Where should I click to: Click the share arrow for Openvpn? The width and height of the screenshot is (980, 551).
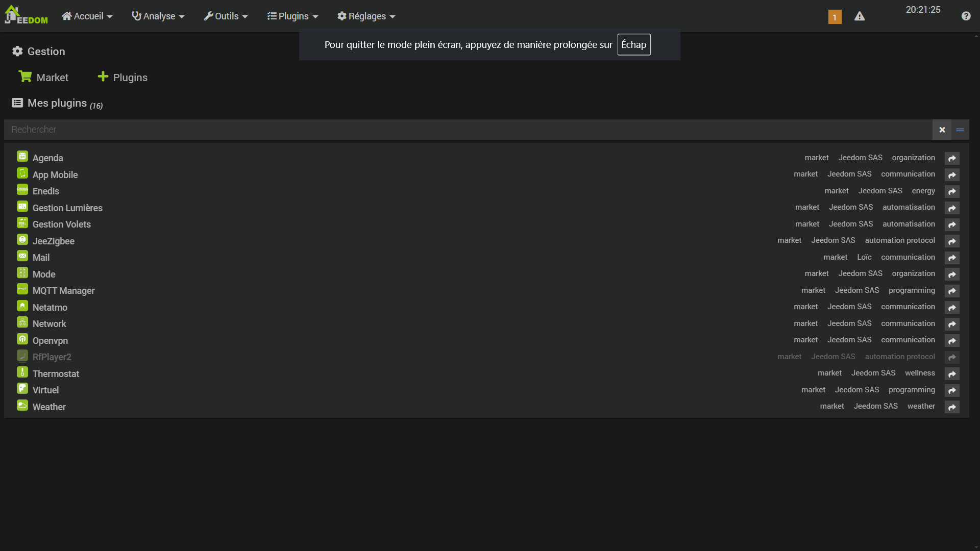952,340
